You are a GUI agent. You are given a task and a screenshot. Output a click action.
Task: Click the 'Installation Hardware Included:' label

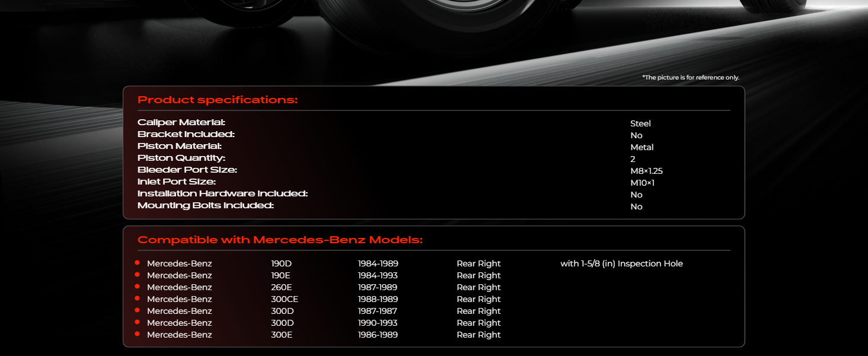[x=222, y=194]
